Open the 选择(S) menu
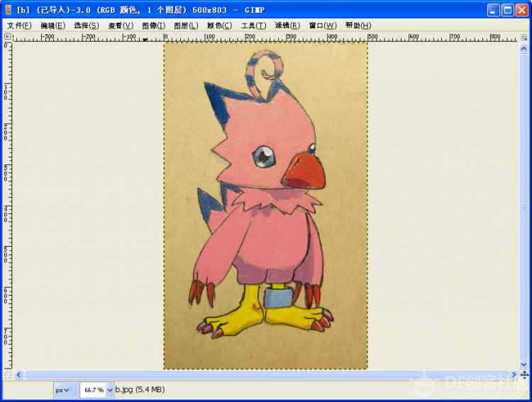Viewport: 532px width, 402px height. pyautogui.click(x=87, y=26)
